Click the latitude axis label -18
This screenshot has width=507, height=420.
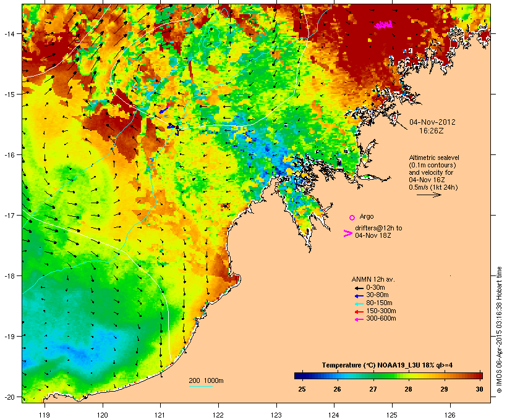coord(9,276)
